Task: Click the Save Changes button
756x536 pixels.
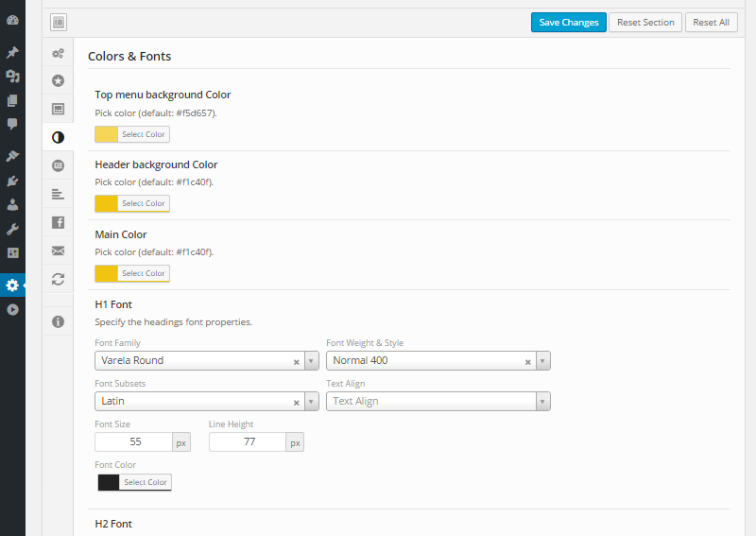Action: (568, 23)
